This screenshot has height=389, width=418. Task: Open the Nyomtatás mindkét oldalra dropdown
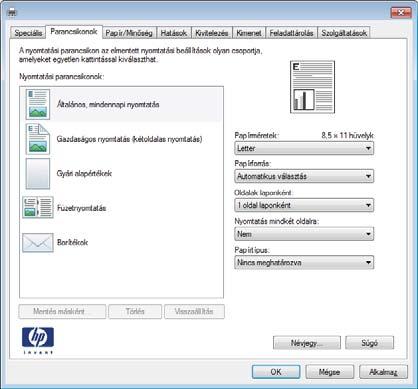[304, 234]
